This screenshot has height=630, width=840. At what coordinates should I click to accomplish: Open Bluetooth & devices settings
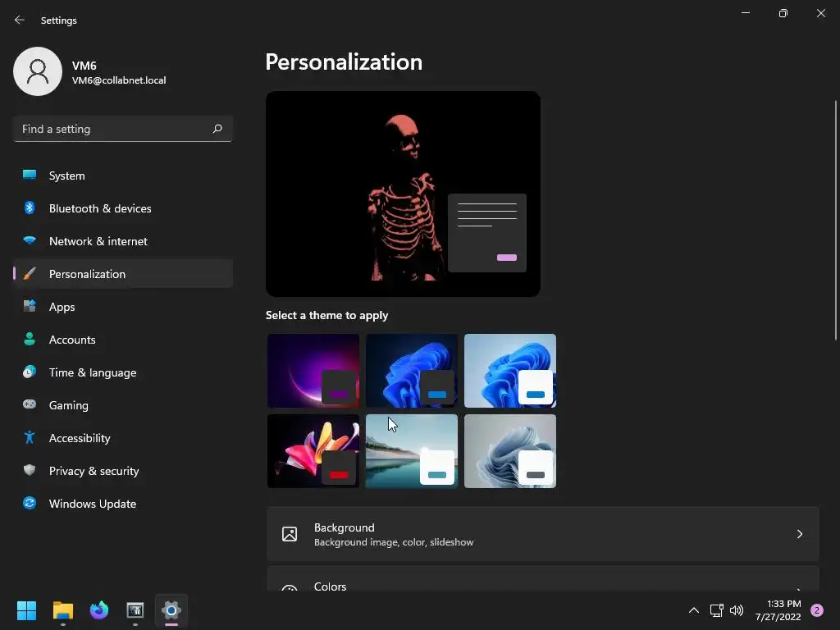123,208
